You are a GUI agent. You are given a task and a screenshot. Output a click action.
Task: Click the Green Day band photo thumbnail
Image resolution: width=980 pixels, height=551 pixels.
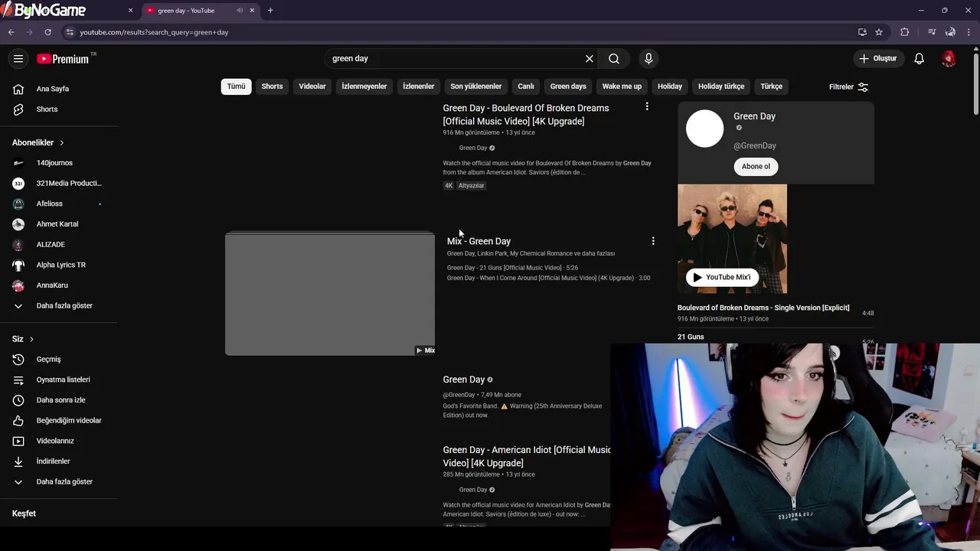point(732,239)
